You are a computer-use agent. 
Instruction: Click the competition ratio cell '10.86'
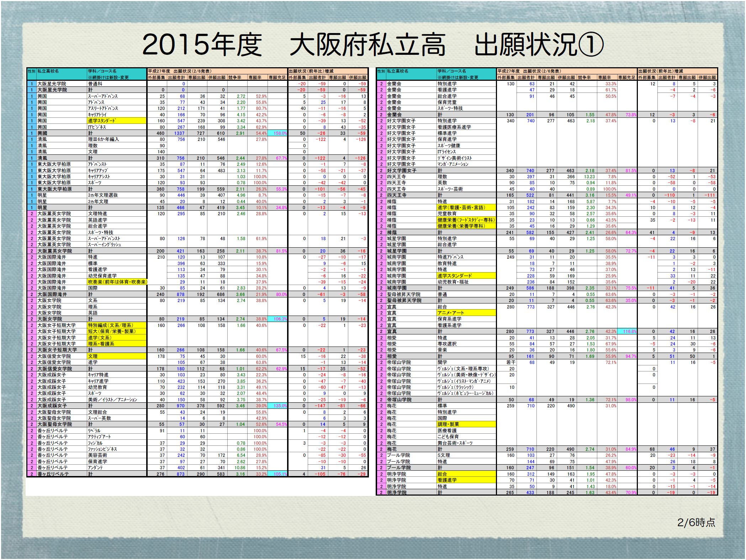237,467
